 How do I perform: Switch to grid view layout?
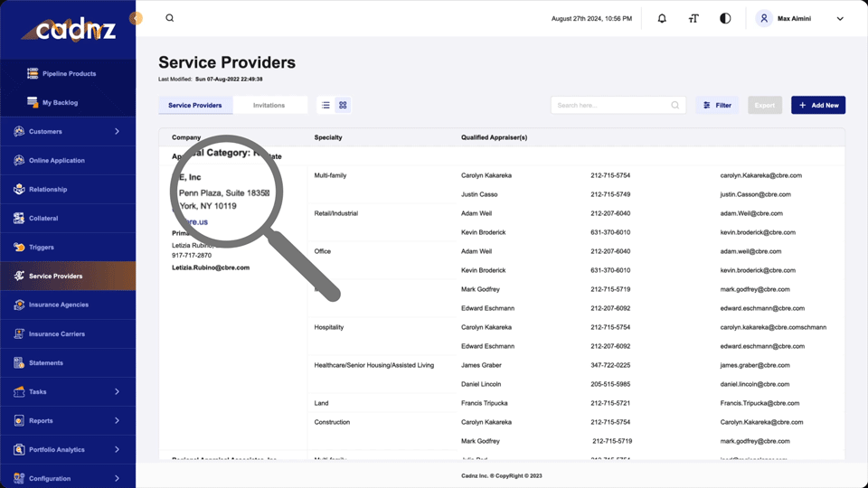(343, 106)
